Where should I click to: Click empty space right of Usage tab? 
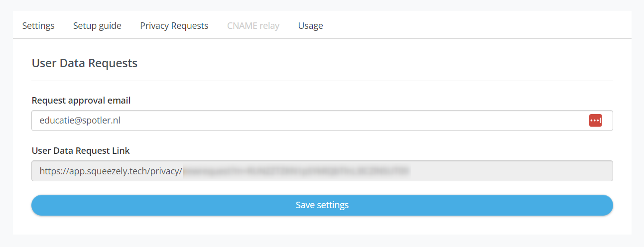click(473, 25)
